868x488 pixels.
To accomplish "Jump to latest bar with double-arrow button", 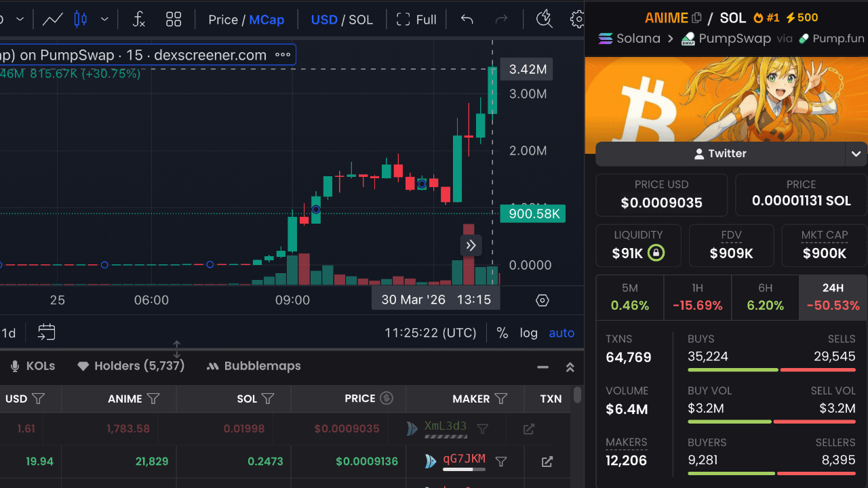I will [x=471, y=245].
